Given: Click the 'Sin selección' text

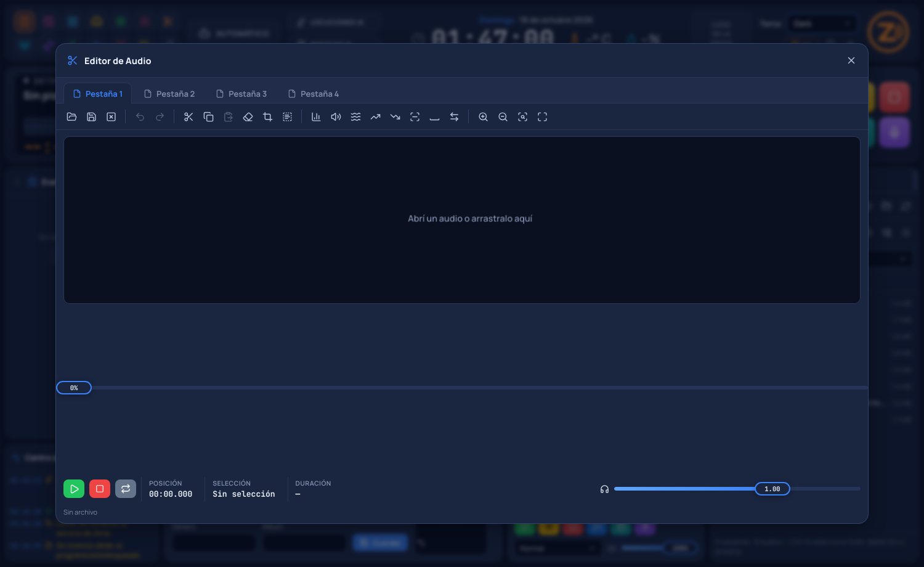Looking at the screenshot, I should pos(244,494).
